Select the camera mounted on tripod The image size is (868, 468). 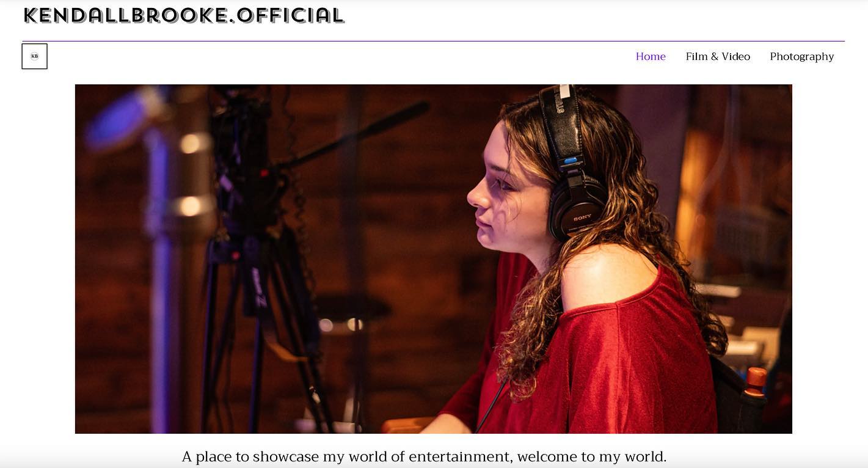click(x=244, y=165)
